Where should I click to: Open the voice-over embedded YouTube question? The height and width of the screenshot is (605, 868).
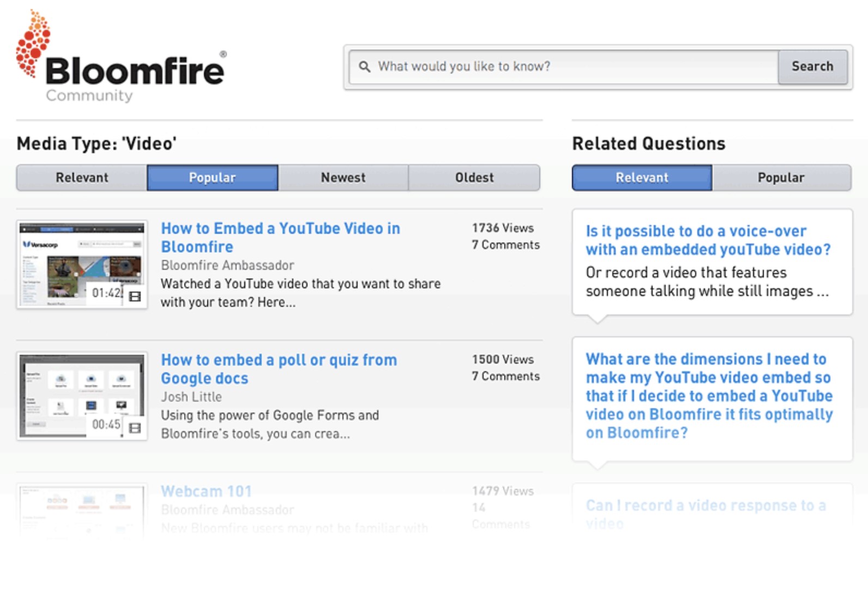click(708, 240)
